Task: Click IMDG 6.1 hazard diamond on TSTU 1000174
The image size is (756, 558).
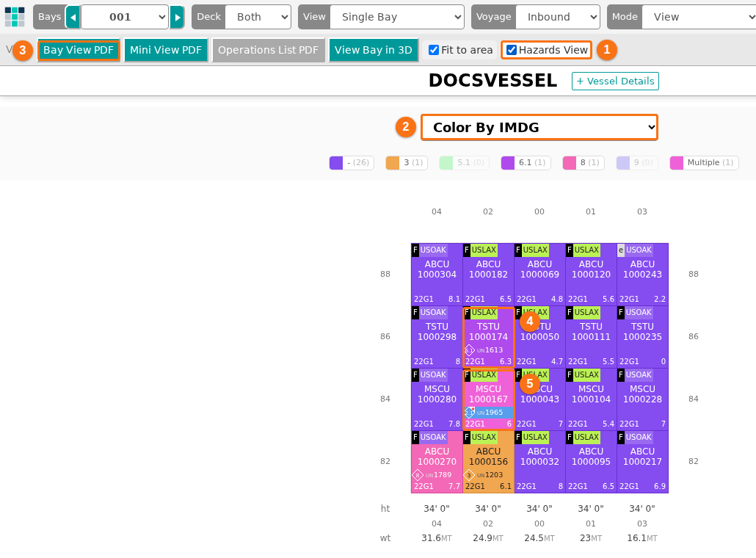Action: (x=469, y=350)
